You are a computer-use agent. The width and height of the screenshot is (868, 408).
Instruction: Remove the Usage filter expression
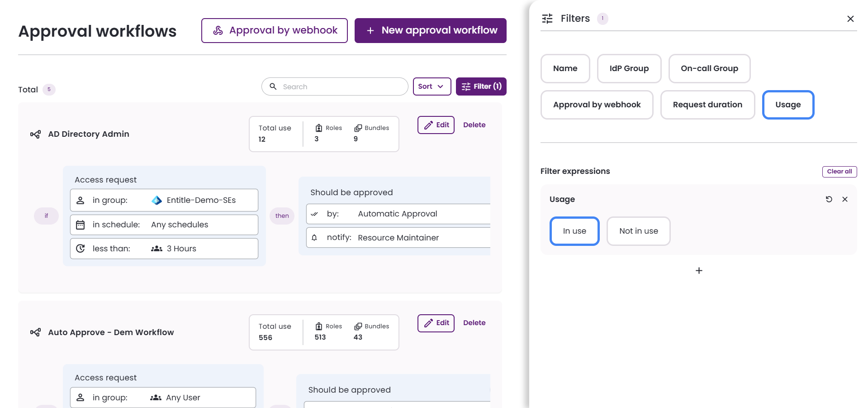click(x=844, y=199)
